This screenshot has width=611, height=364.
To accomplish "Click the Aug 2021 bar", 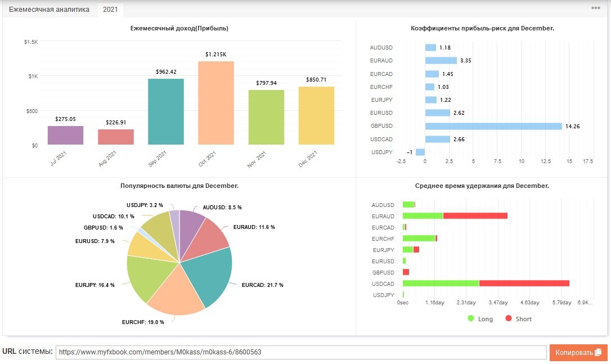I will point(116,137).
